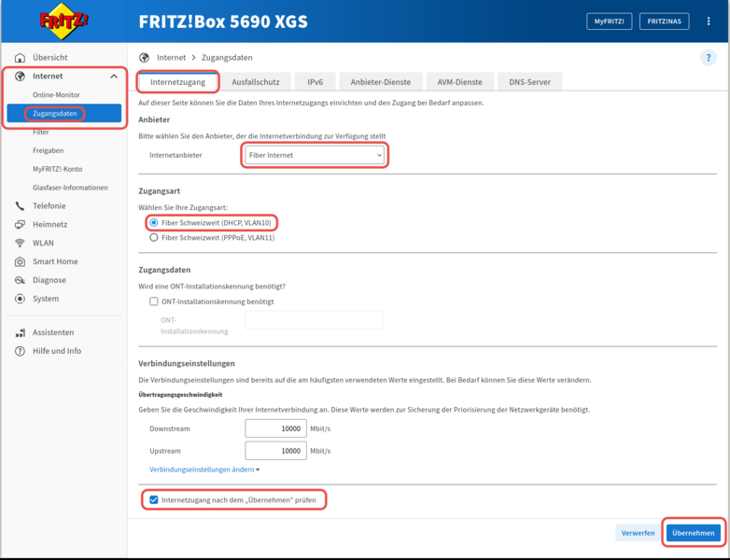Click the System icon
730x560 pixels.
pyautogui.click(x=20, y=299)
